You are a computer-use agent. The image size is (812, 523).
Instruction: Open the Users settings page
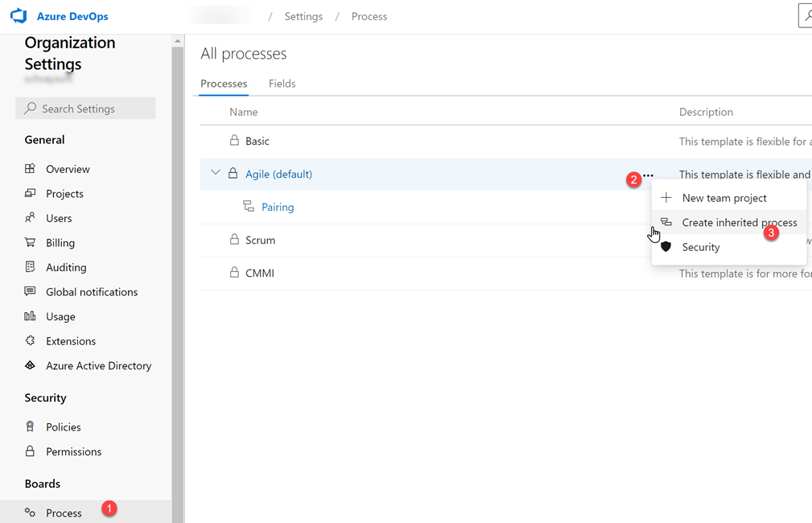click(59, 218)
